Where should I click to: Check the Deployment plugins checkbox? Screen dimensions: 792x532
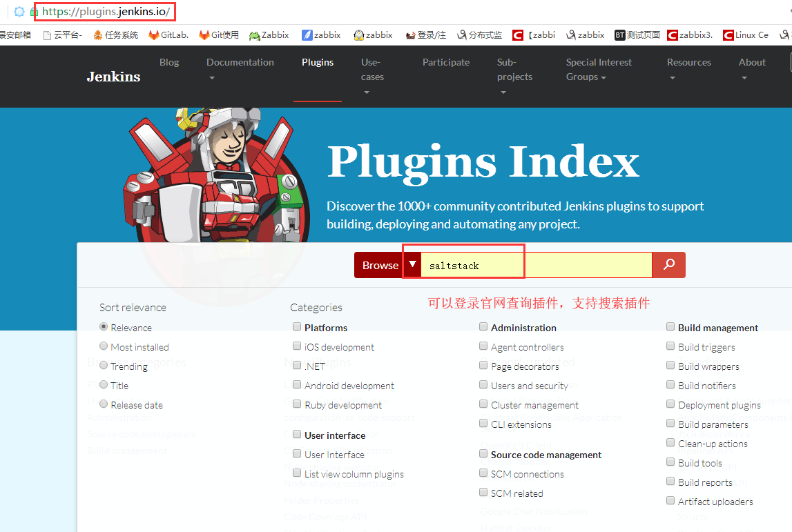click(x=670, y=403)
